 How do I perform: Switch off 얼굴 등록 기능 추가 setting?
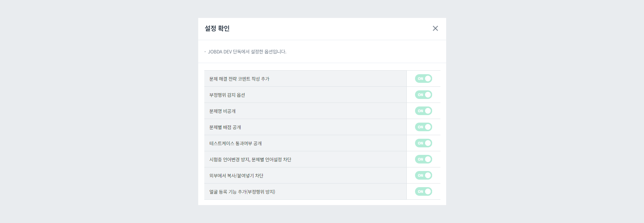click(x=423, y=191)
